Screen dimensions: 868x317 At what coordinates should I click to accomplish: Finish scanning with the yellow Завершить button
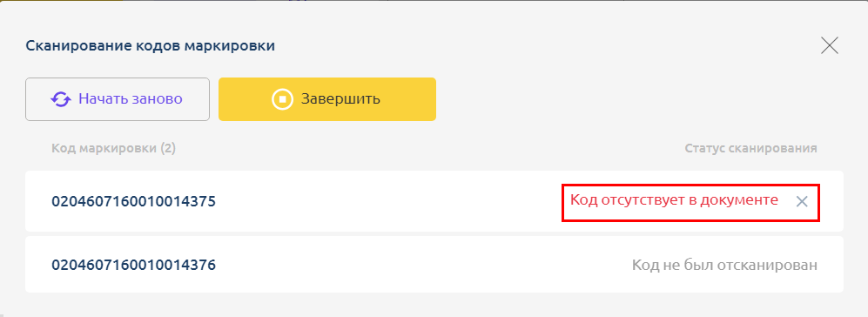coord(327,99)
